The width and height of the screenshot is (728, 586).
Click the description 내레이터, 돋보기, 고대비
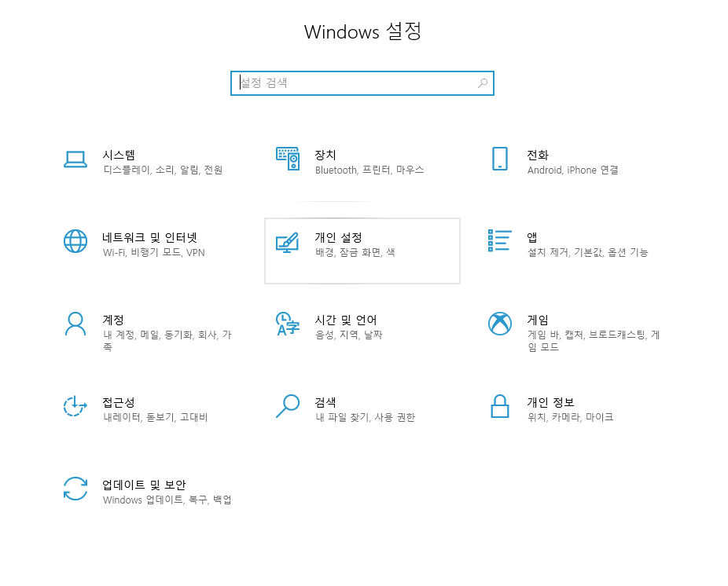[156, 417]
